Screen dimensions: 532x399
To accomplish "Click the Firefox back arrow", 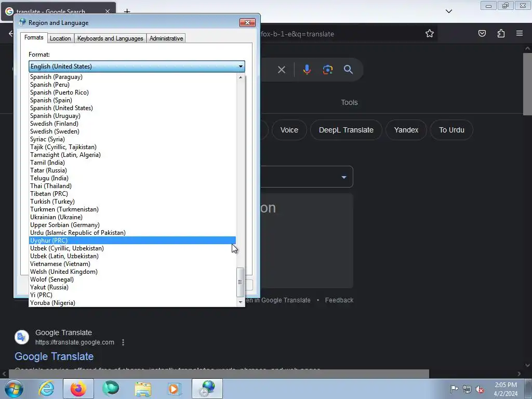I will (11, 33).
